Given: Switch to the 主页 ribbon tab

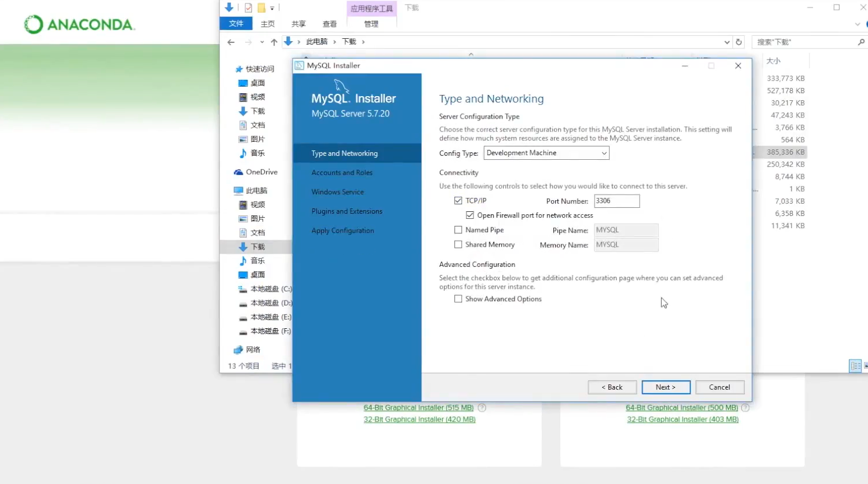Looking at the screenshot, I should pyautogui.click(x=268, y=24).
